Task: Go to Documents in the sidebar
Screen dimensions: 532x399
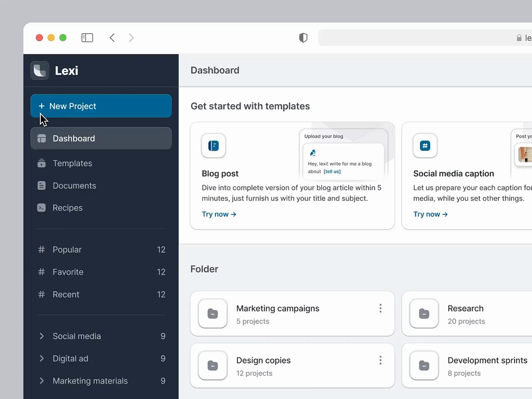Action: point(74,186)
